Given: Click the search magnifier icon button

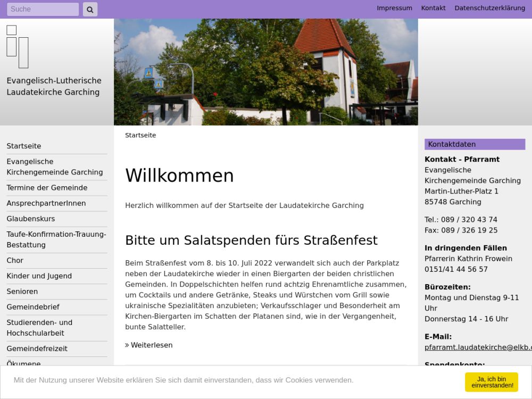Looking at the screenshot, I should tap(90, 9).
